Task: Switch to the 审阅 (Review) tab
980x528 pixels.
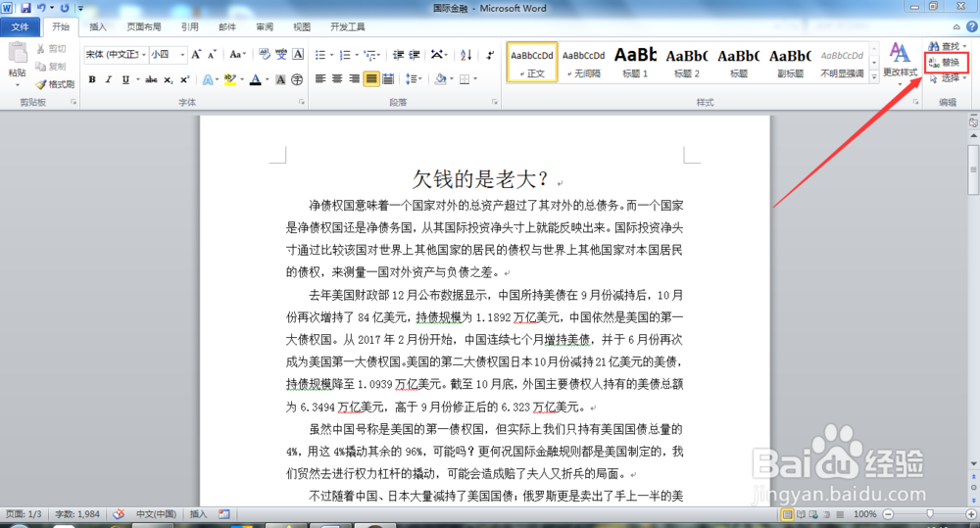Action: point(265,26)
